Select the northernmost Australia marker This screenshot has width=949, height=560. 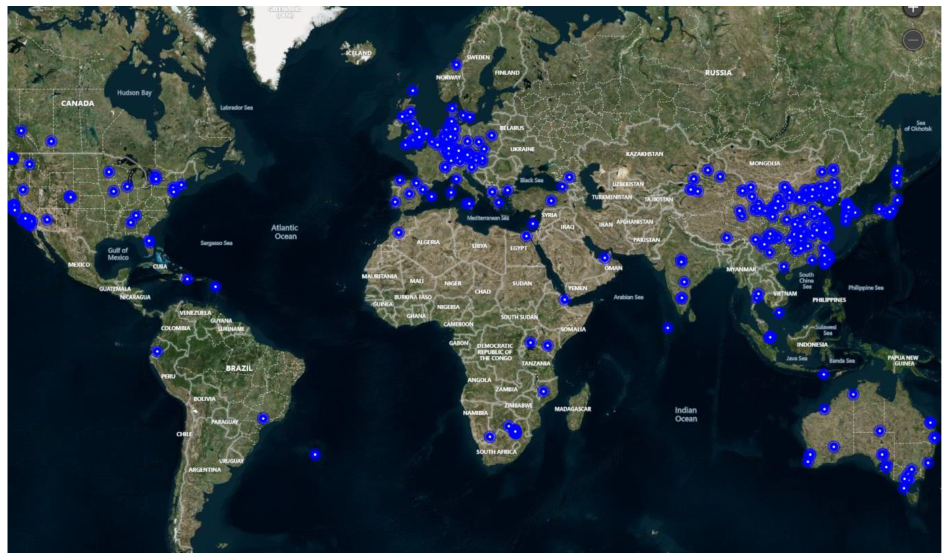(853, 395)
